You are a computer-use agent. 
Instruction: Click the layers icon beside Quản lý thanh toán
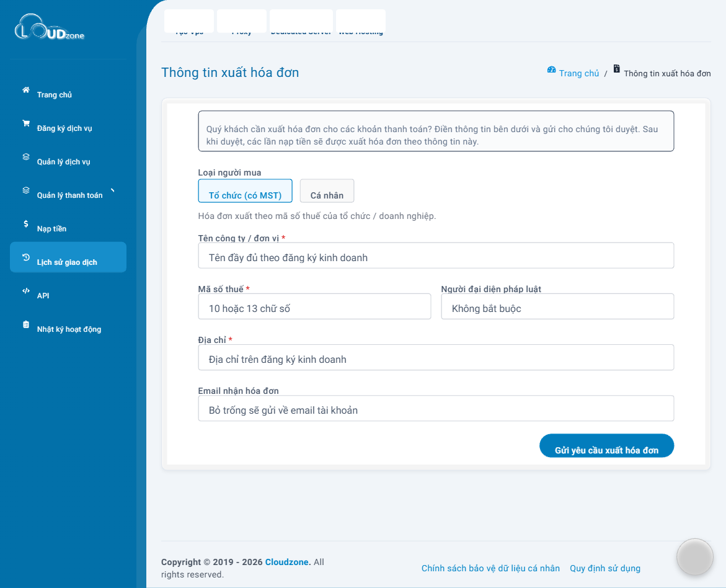[26, 190]
